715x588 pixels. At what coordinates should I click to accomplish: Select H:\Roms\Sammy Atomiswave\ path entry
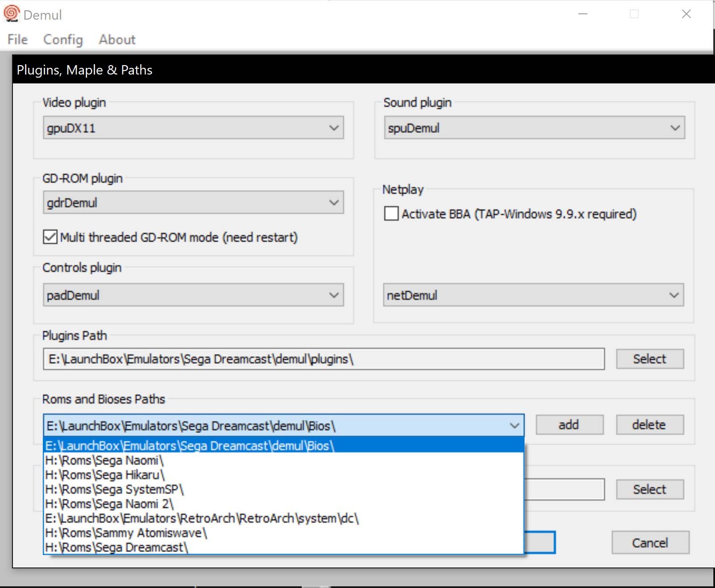(284, 533)
